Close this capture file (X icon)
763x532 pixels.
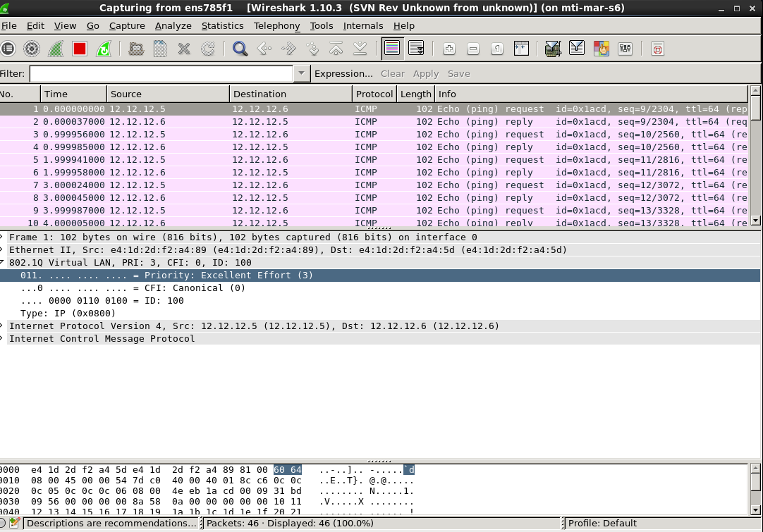pos(183,49)
